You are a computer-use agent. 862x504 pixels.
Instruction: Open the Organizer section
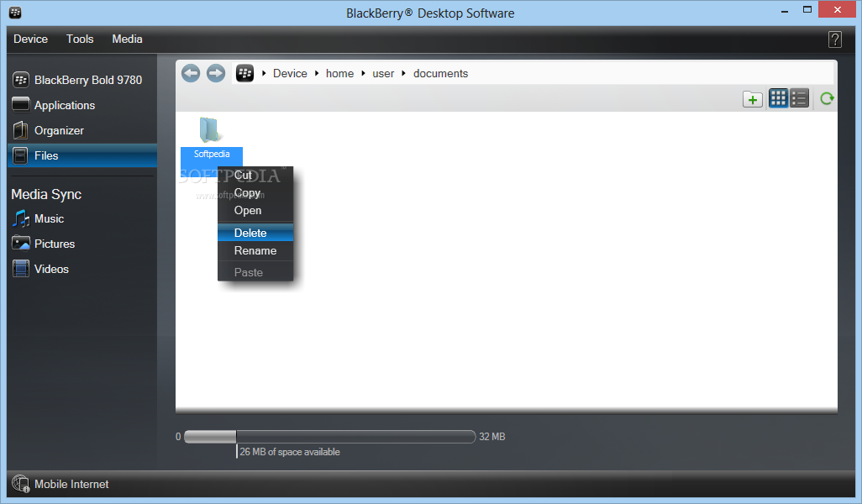click(59, 131)
